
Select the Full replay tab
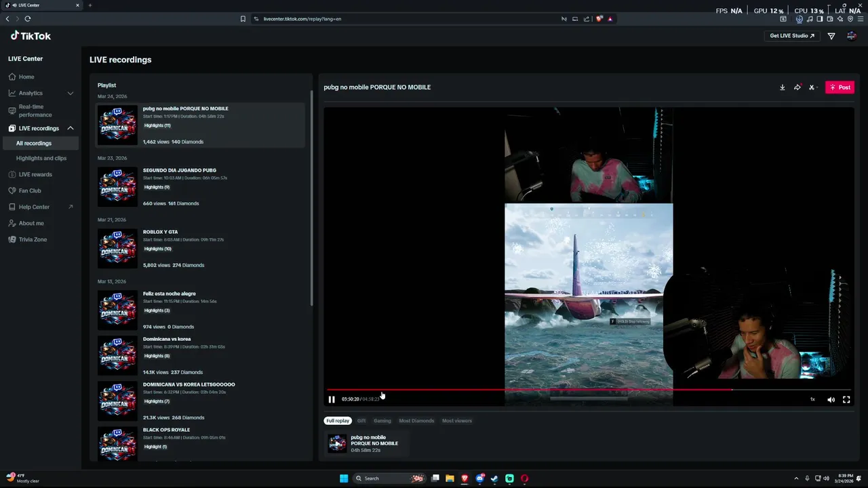point(338,421)
